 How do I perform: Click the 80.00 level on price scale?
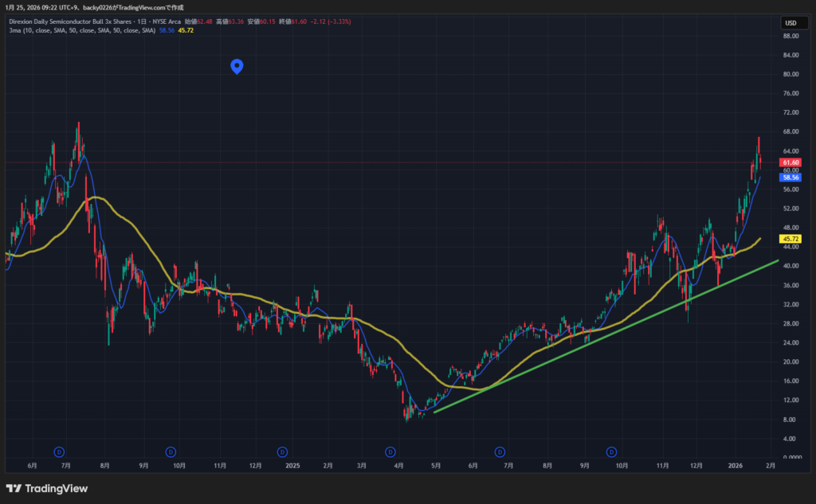tap(790, 74)
